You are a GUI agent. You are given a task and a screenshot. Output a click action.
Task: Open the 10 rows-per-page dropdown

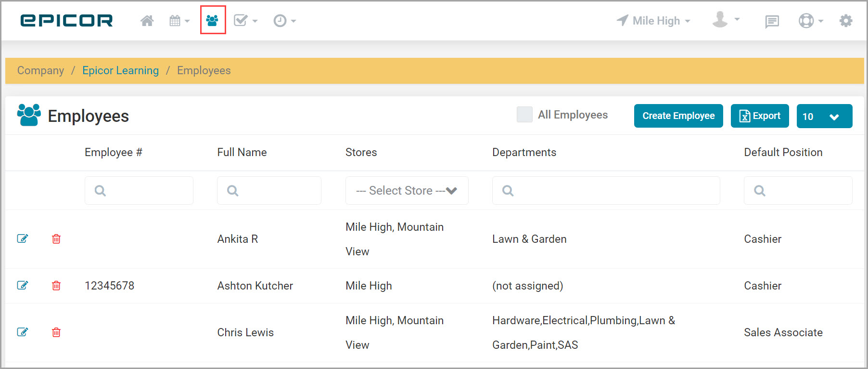(x=824, y=116)
